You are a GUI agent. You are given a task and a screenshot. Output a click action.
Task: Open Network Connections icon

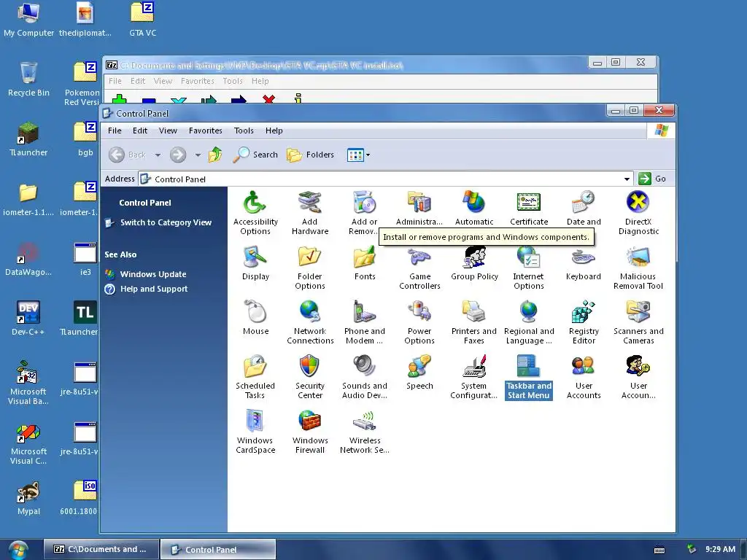coord(309,322)
